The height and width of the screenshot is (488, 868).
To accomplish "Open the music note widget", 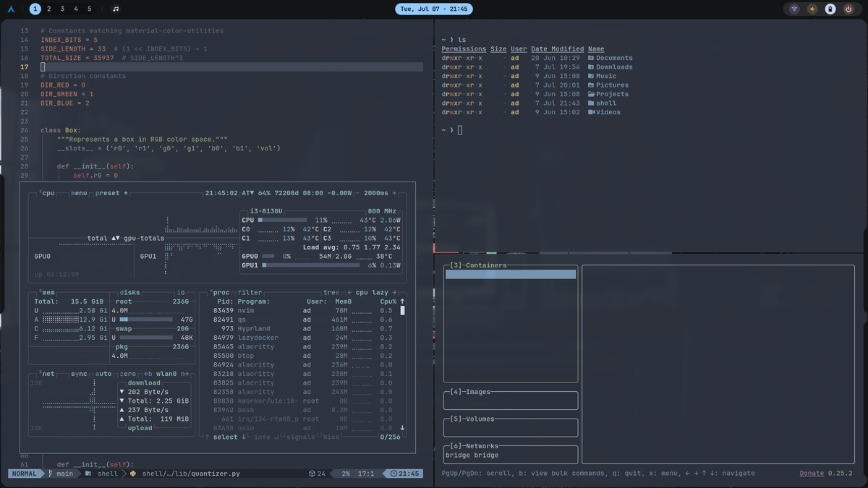I will click(x=116, y=9).
